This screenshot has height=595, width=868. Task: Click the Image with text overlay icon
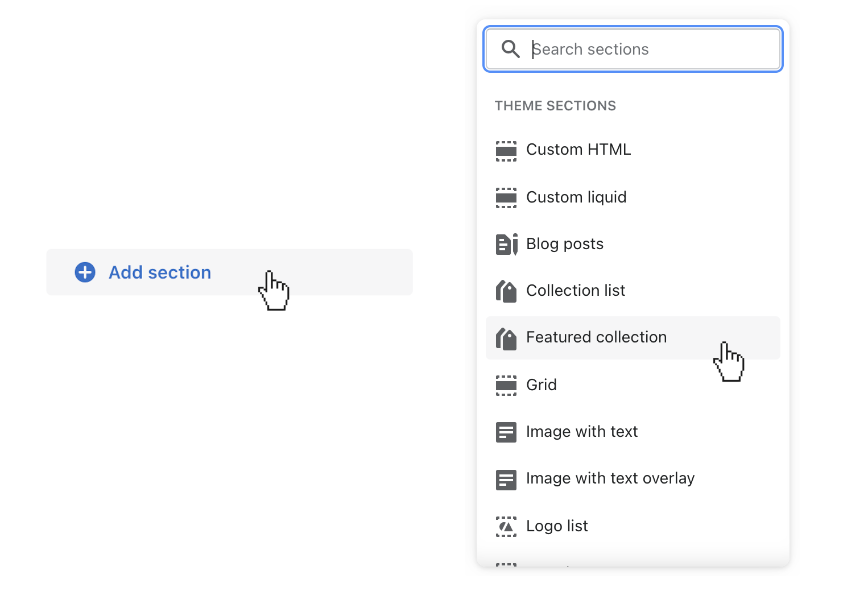pos(506,479)
